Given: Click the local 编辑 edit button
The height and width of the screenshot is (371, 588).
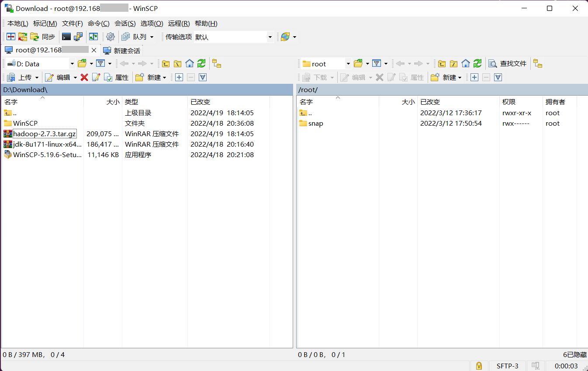Looking at the screenshot, I should pos(58,77).
